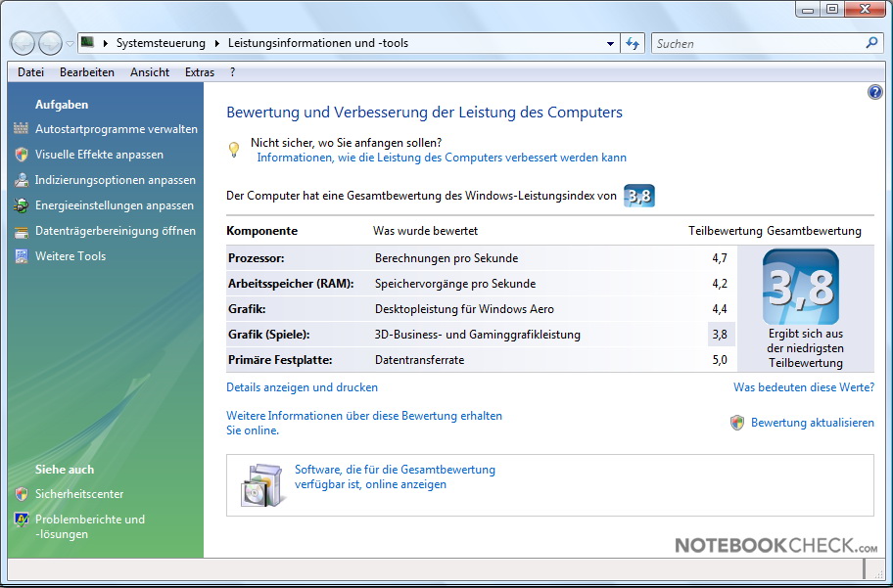The image size is (893, 588).
Task: Expand the arrow after Systemsteuerung breadcrumb
Action: (217, 43)
